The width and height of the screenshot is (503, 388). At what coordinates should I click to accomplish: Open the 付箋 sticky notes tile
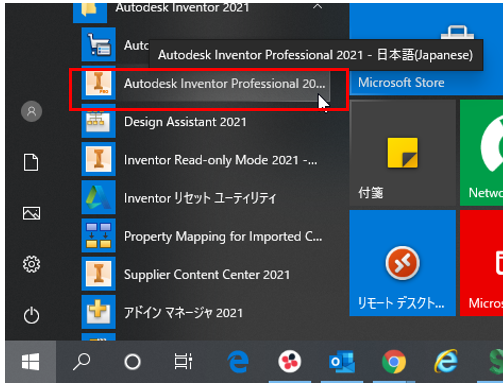(x=402, y=153)
